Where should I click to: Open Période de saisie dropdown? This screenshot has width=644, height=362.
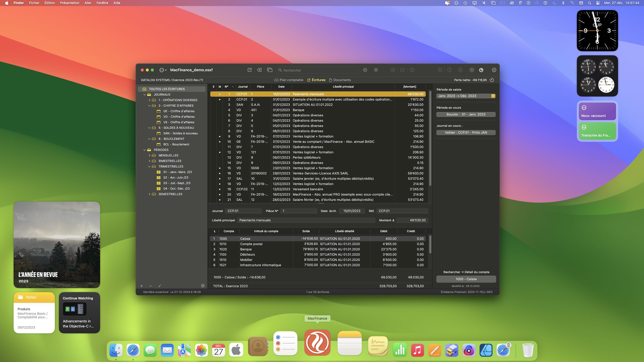click(466, 96)
